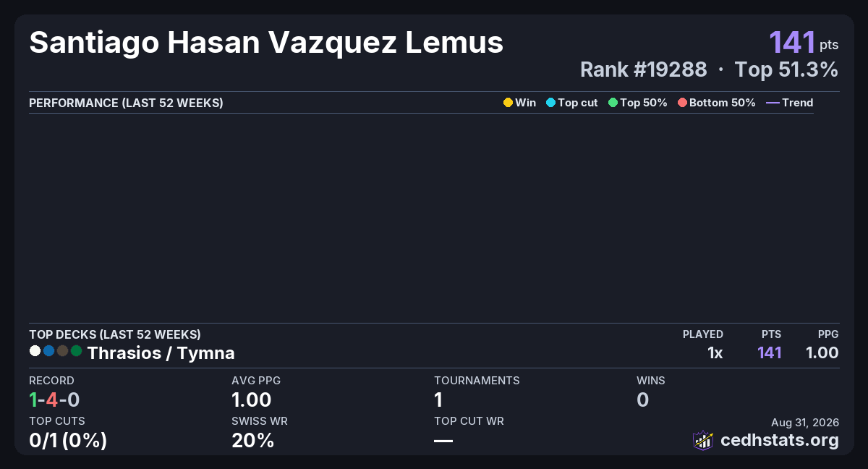Screen dimensions: 868x469
Task: Select the cyan Top cut legend marker
Action: click(550, 103)
